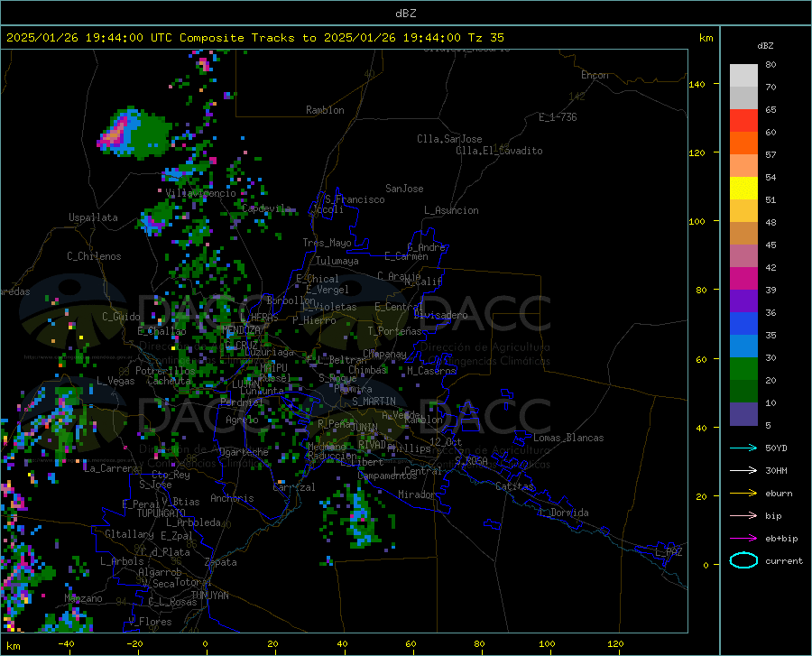The width and height of the screenshot is (812, 656).
Task: Click the Potrerillos label
Action: tap(165, 371)
